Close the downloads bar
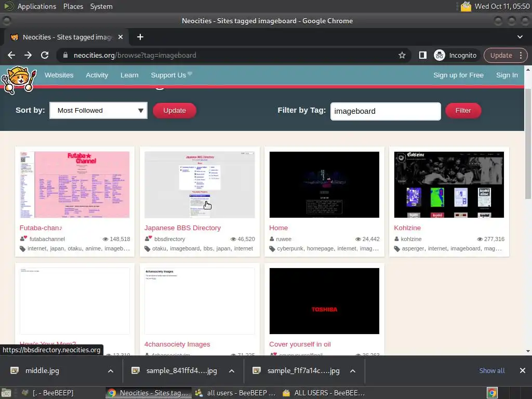This screenshot has width=532, height=399. coord(523,370)
